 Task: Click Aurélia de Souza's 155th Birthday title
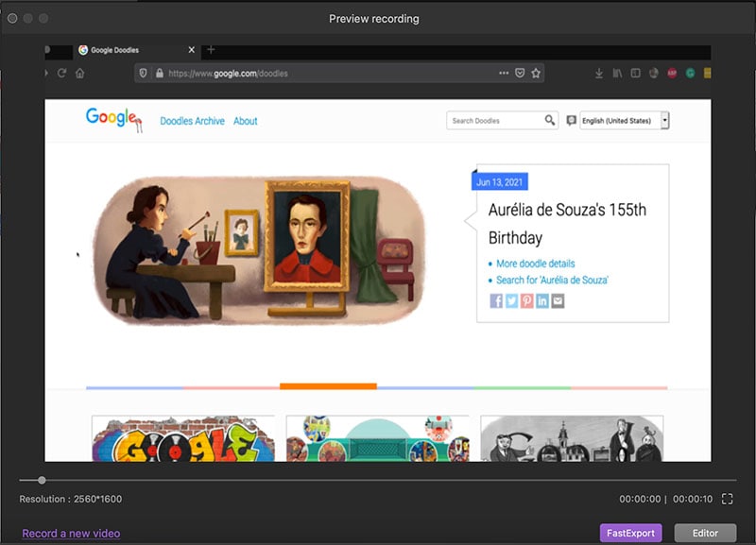point(568,224)
